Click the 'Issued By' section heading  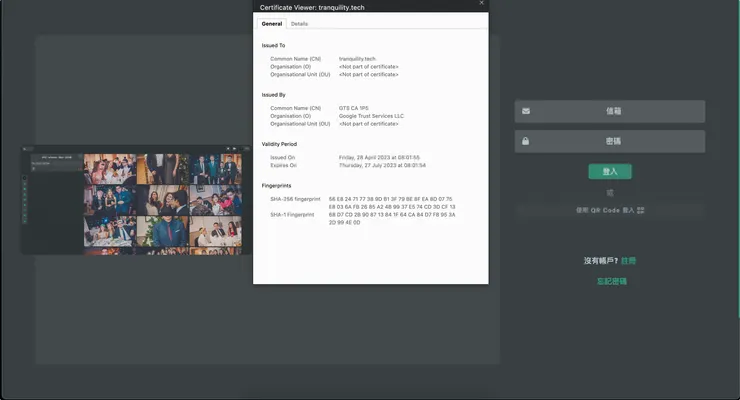tap(274, 95)
